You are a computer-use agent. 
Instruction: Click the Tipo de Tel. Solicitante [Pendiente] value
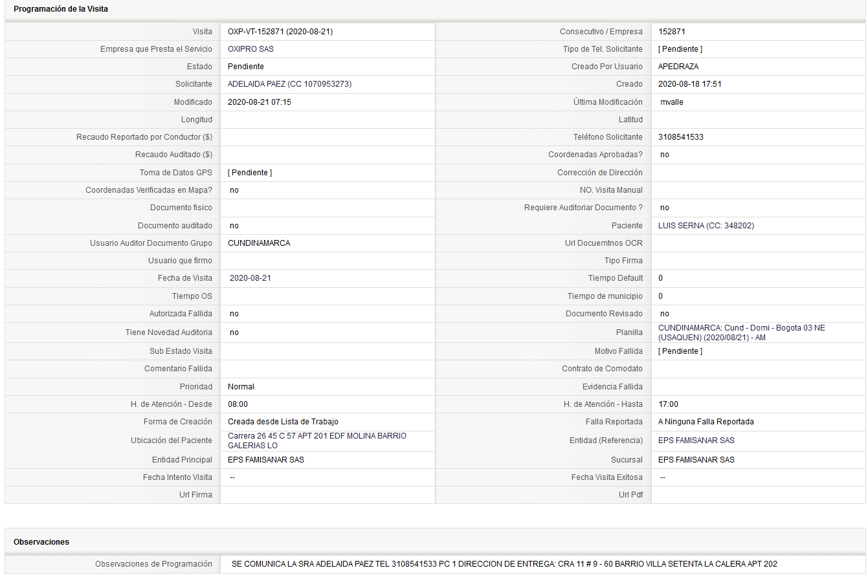coord(680,49)
